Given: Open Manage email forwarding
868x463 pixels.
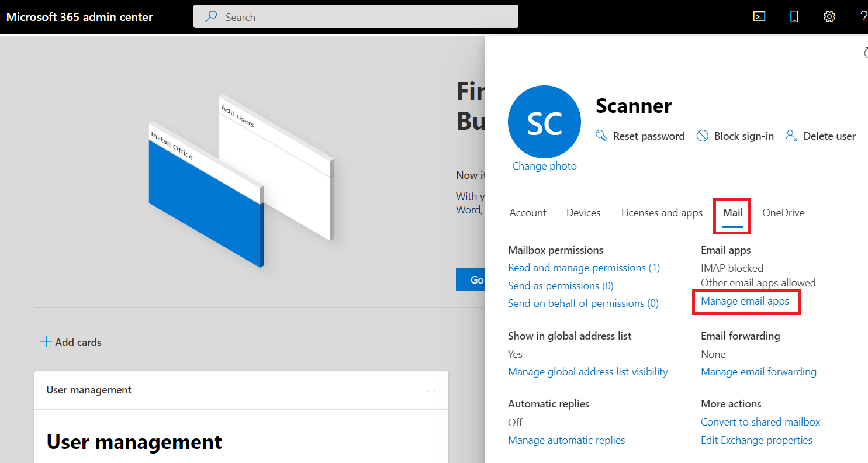Looking at the screenshot, I should pyautogui.click(x=758, y=371).
